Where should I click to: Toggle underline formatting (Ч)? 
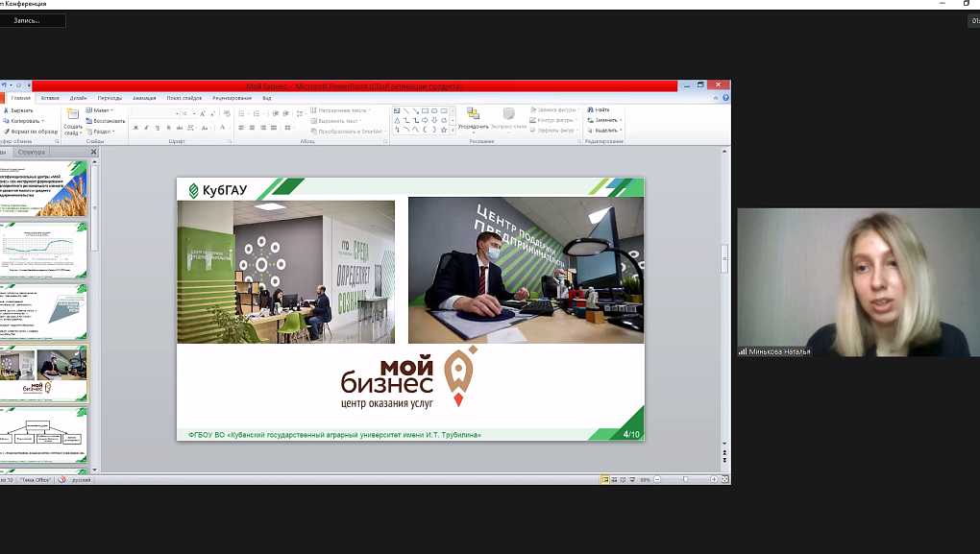(158, 128)
